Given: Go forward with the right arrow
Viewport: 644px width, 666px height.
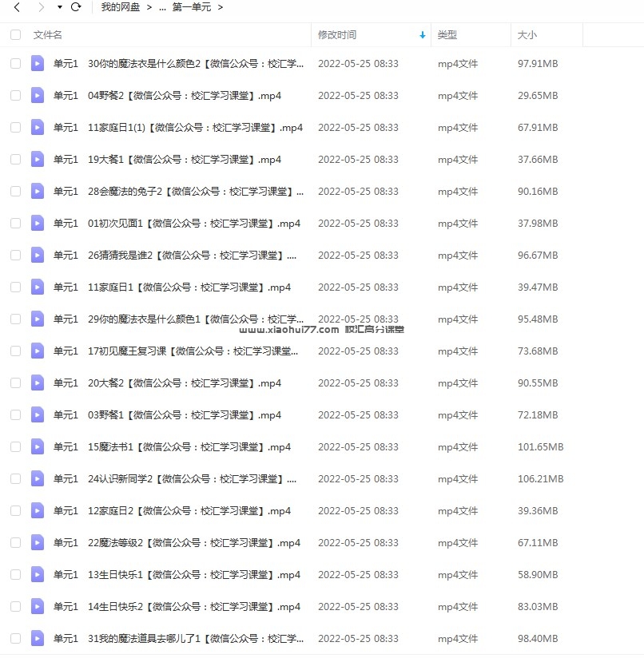Looking at the screenshot, I should point(41,7).
